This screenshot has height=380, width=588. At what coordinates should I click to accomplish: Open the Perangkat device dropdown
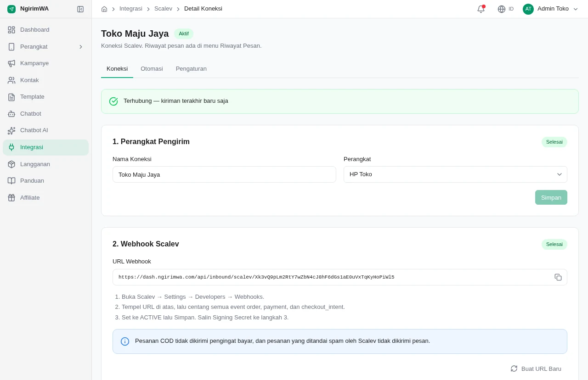(x=455, y=174)
